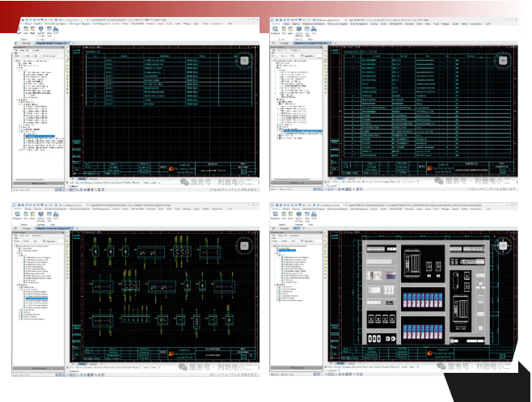Screen dimensions: 532x402
Task: Add new drawing tab in contents table window
Action: [74, 43]
